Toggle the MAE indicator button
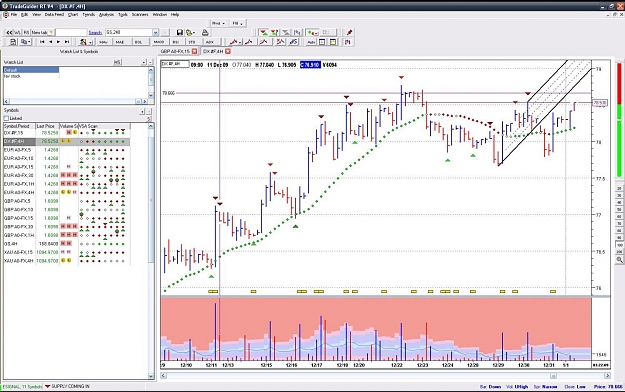The height and width of the screenshot is (392, 625). (120, 42)
